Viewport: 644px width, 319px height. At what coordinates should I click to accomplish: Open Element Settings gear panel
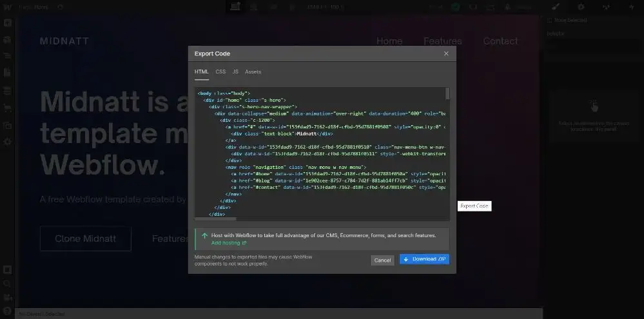click(x=581, y=7)
